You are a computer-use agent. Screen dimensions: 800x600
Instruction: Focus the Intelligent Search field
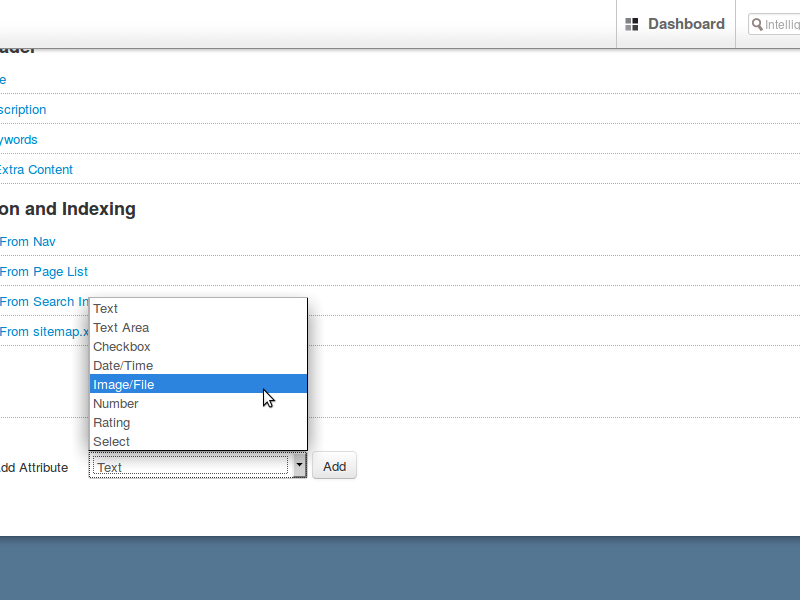[x=774, y=24]
